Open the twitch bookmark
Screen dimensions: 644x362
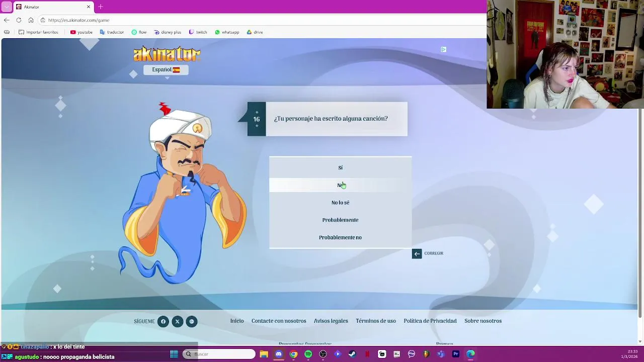click(198, 32)
